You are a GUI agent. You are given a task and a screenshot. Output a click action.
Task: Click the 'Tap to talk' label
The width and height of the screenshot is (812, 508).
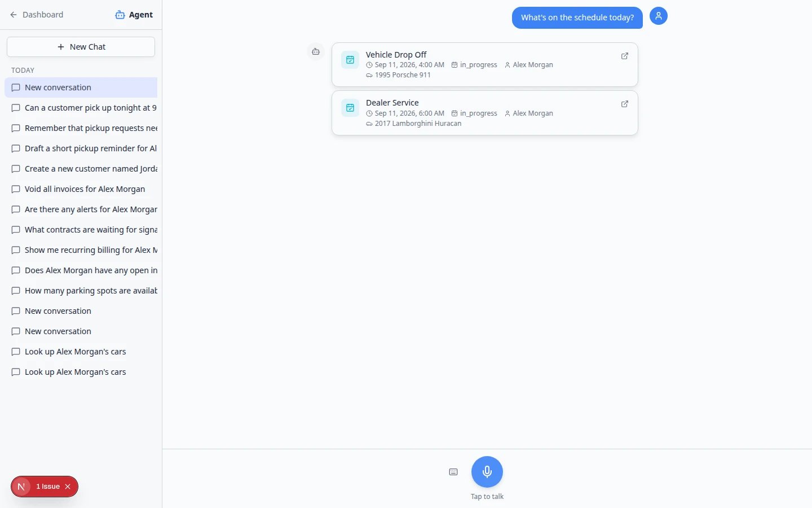pos(487,497)
